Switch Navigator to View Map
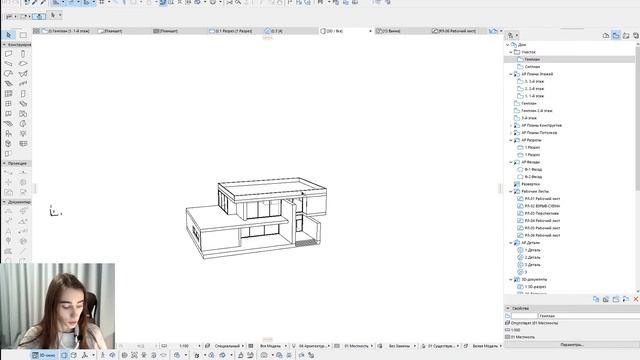This screenshot has height=360, width=640. pyautogui.click(x=616, y=36)
